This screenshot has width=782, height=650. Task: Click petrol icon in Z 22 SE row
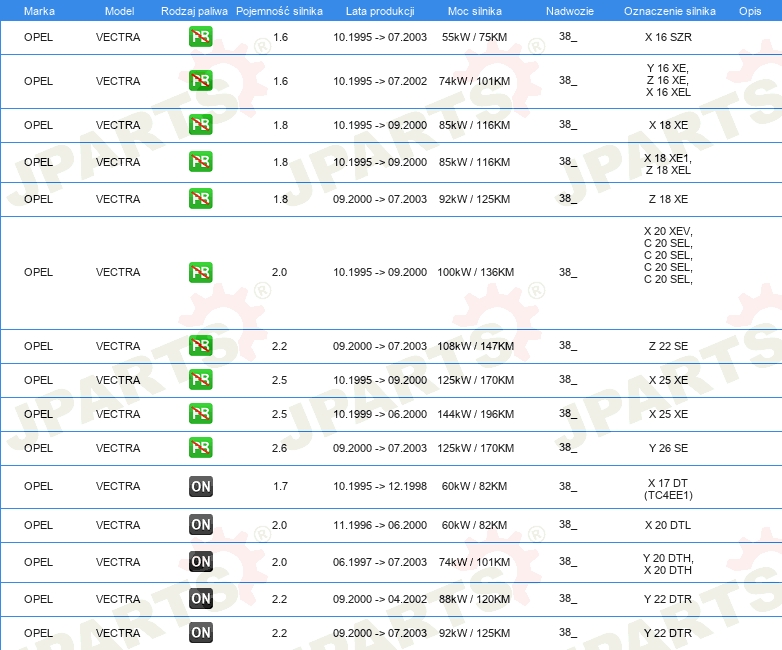(200, 346)
